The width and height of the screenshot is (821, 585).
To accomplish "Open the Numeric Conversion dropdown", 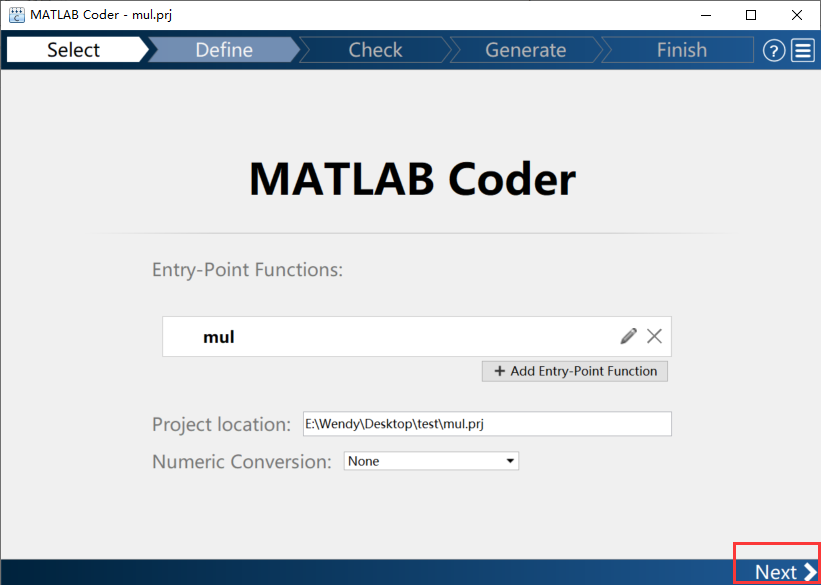I will tap(431, 461).
